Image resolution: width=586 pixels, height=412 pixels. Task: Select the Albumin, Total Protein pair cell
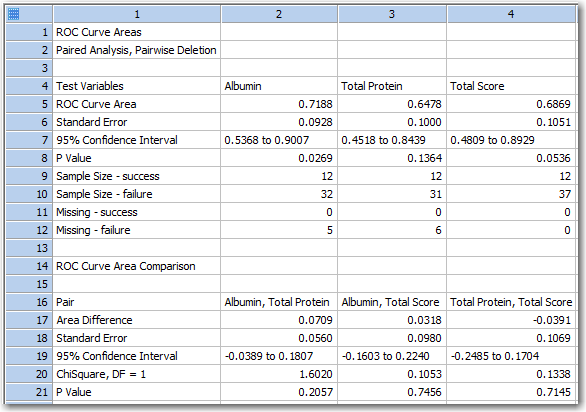pos(279,302)
